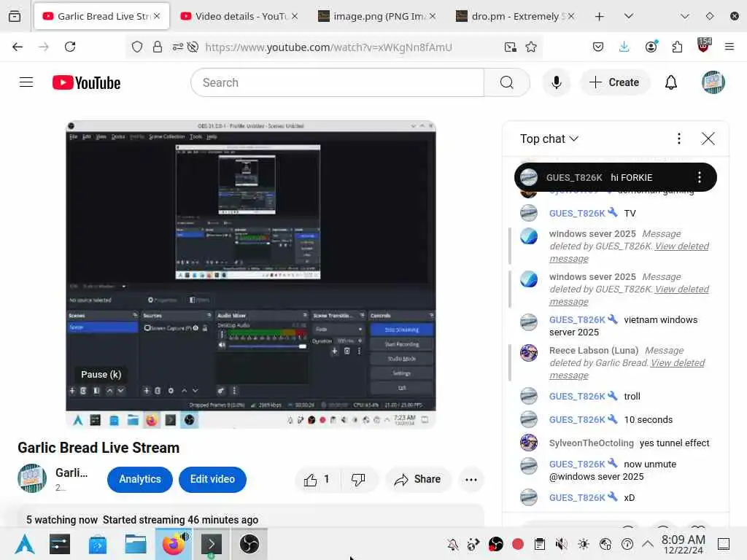Open Firefox View in the tab bar
Viewport: 747px width, 560px height.
point(15,16)
